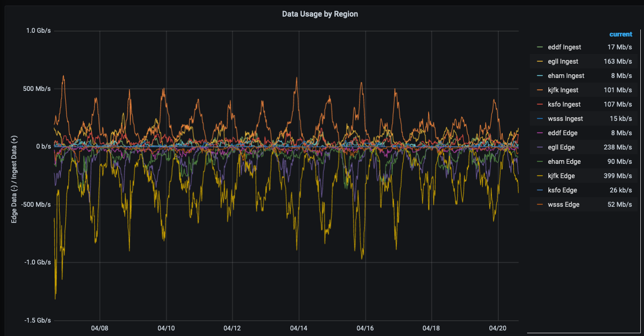
Task: Click the 399 Mb/s kjfk Edge value
Action: [618, 176]
